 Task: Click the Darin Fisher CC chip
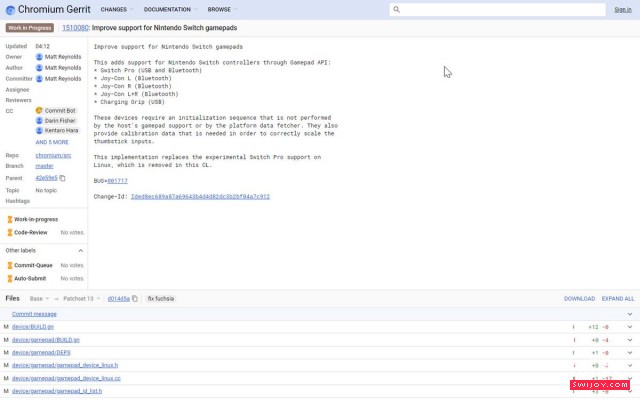[56, 121]
